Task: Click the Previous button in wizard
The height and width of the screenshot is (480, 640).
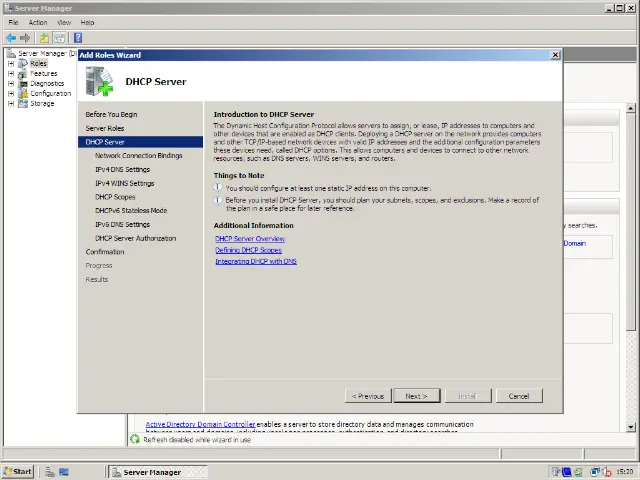Action: coord(368,396)
